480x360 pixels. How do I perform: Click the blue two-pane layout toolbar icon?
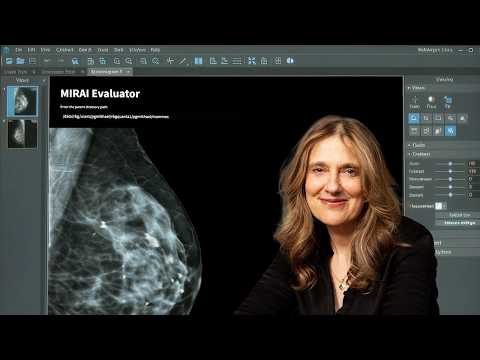198,61
